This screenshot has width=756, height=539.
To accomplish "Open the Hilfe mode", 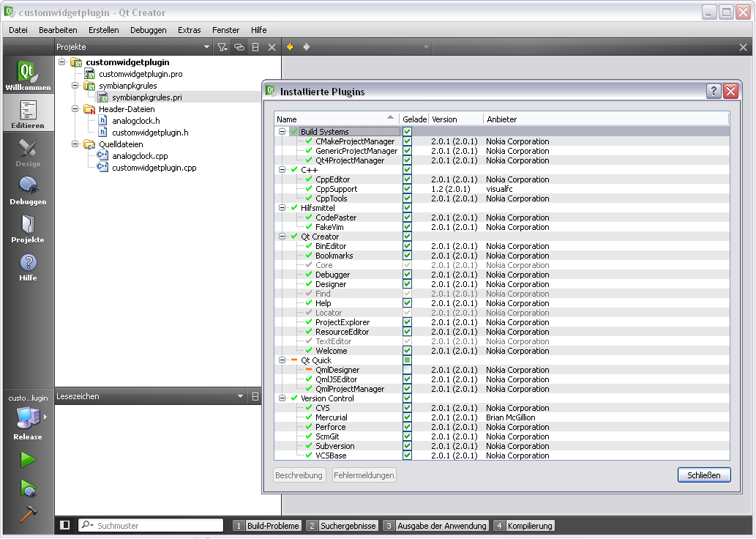I will (28, 265).
